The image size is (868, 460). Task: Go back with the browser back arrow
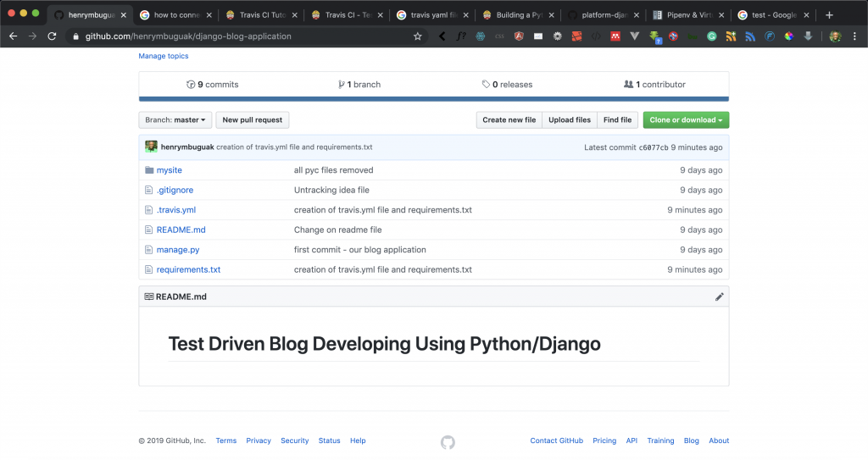tap(14, 36)
